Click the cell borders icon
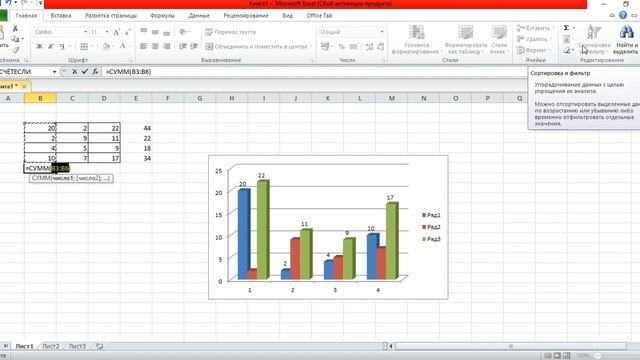Screen dimensions: 640x360 84,47
